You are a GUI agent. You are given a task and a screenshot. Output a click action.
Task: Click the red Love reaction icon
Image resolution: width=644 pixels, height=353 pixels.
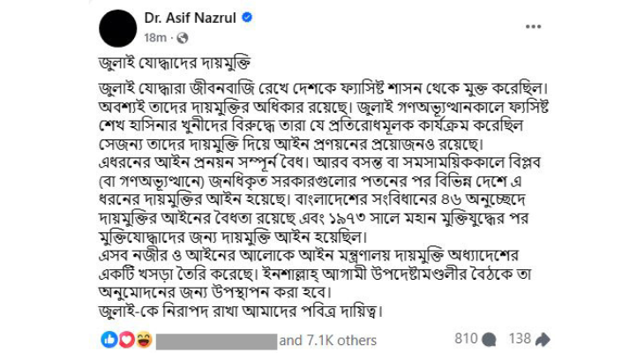(126, 340)
